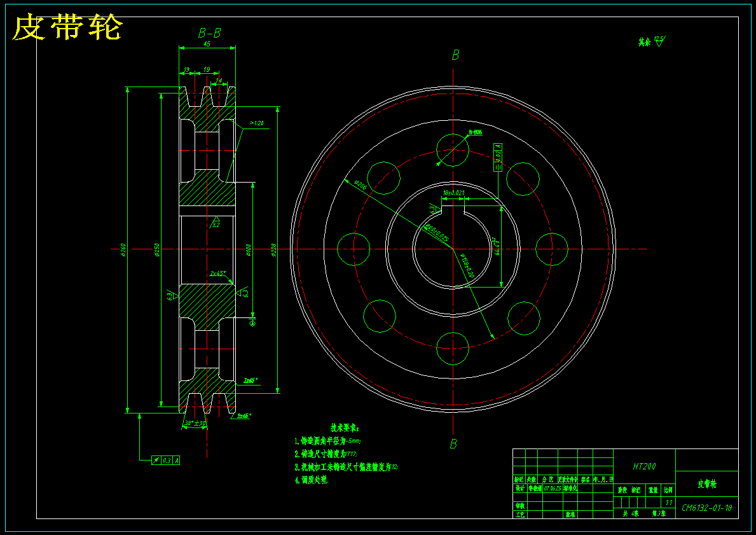Select the ø206 diameter dimension
Image resolution: width=756 pixels, height=535 pixels.
360,186
